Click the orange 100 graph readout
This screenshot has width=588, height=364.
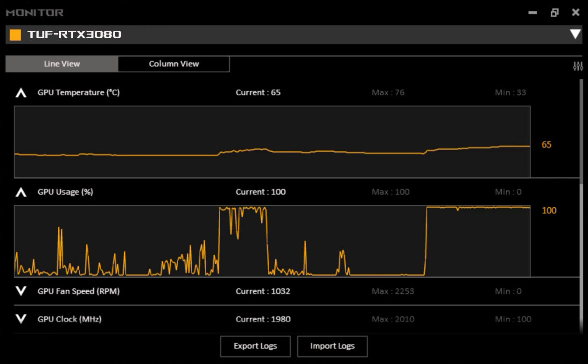549,210
